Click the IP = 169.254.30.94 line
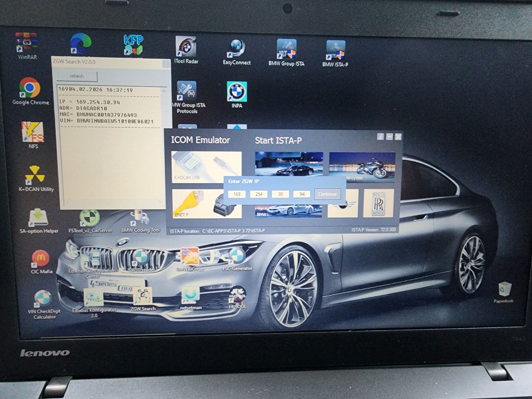Image resolution: width=532 pixels, height=399 pixels. (90, 102)
